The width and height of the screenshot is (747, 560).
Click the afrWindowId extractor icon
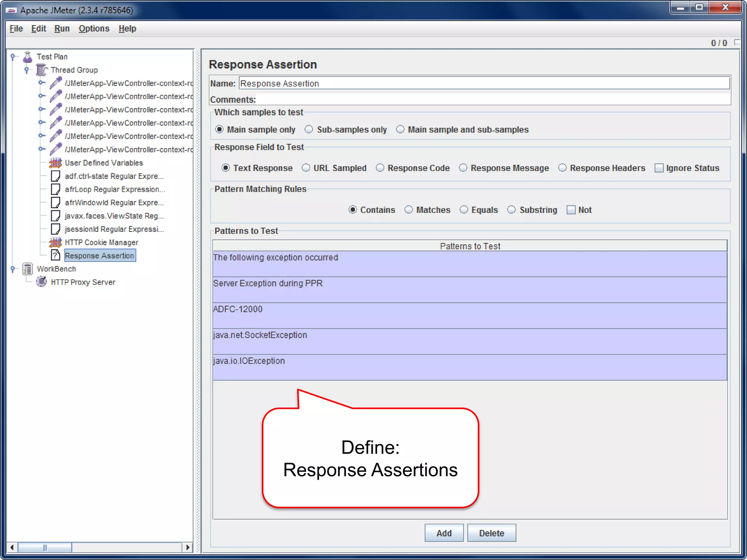click(x=55, y=202)
